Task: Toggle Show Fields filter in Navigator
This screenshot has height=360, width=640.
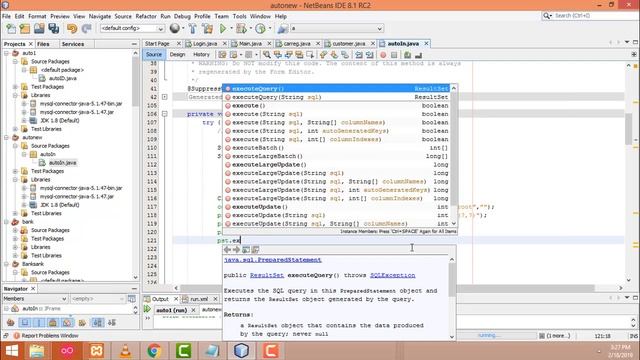Action: coord(24,322)
